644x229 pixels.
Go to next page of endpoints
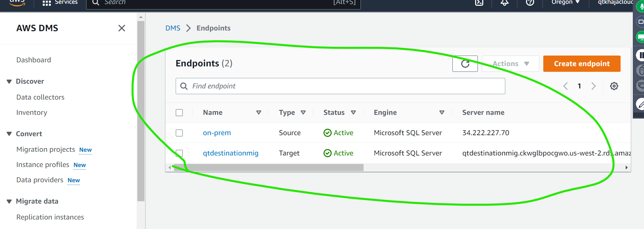tap(593, 86)
